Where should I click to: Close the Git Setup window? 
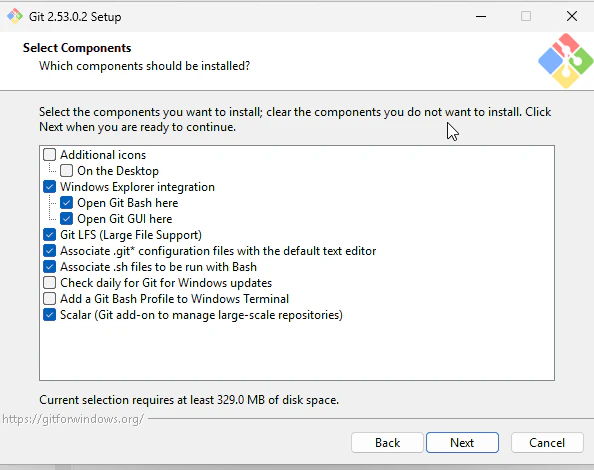572,16
